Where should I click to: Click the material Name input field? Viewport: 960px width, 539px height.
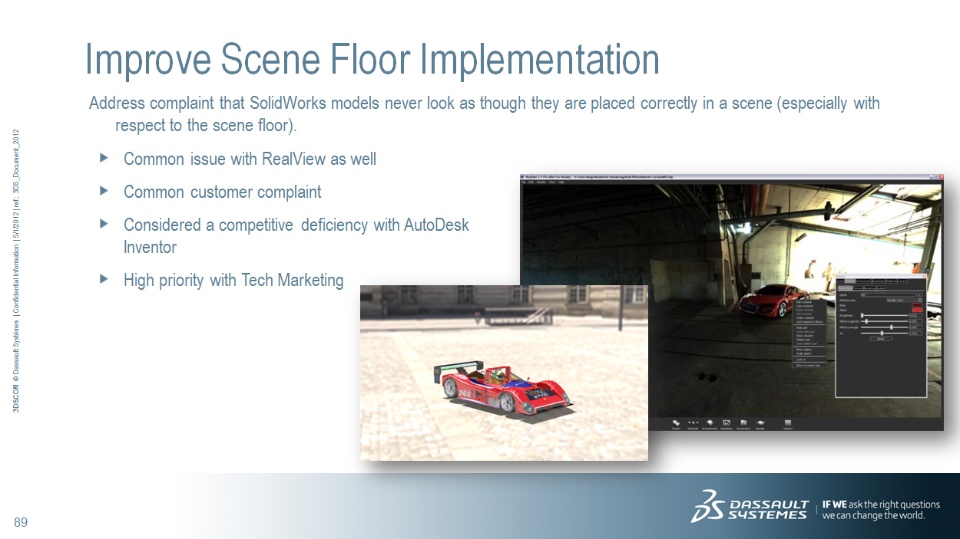click(x=888, y=295)
